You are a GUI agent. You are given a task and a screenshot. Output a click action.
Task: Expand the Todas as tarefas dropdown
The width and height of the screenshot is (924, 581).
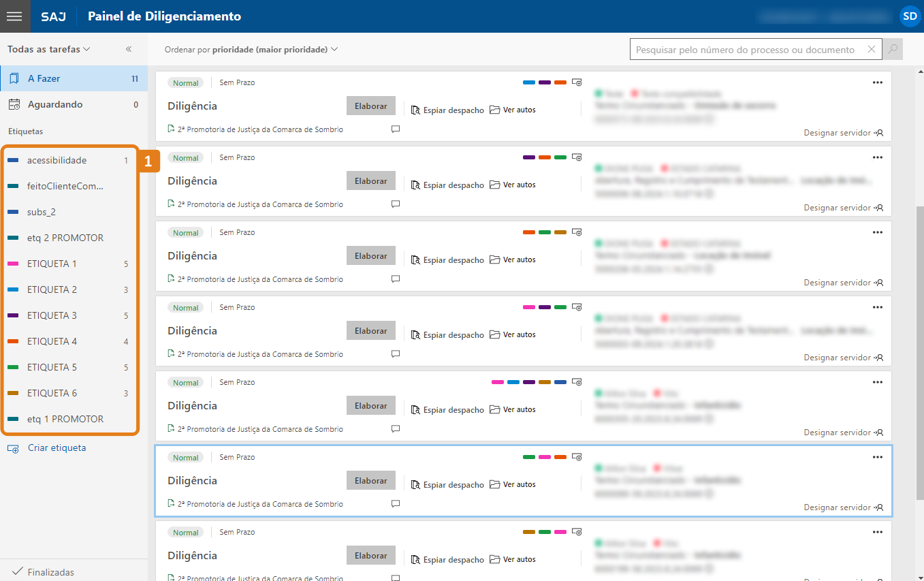point(48,49)
